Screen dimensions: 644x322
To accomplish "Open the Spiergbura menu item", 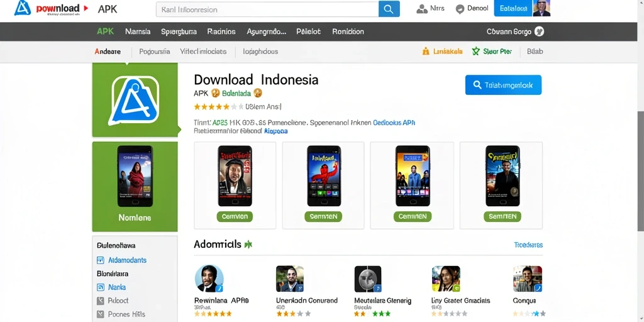I will pyautogui.click(x=179, y=31).
